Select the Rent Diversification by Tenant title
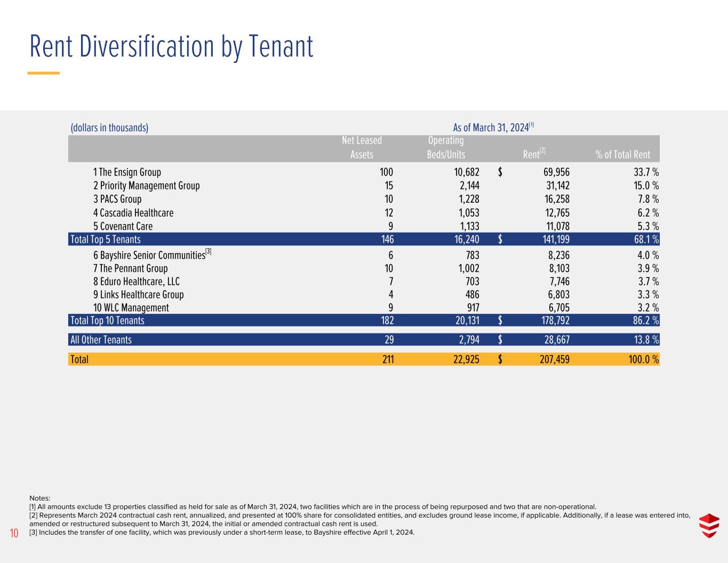The height and width of the screenshot is (563, 728). click(x=171, y=46)
